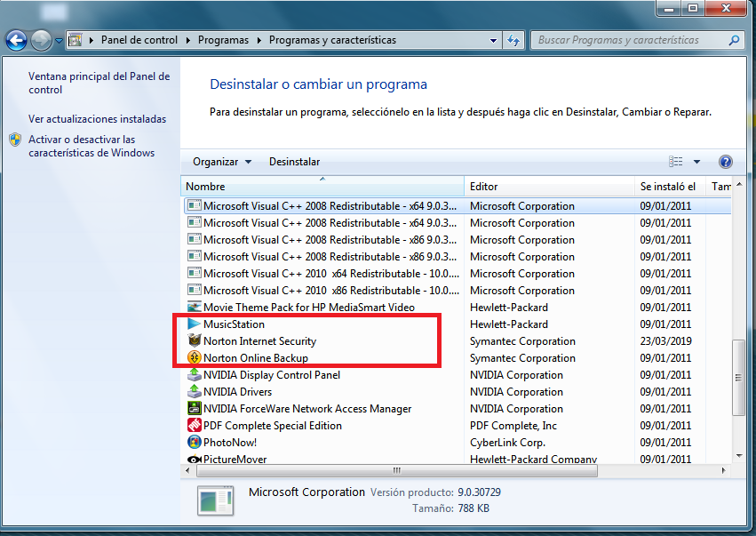
Task: Sort list by Nombre column
Action: (x=322, y=187)
